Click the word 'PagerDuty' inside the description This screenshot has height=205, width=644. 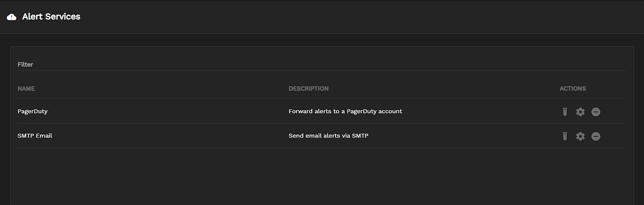[361, 111]
